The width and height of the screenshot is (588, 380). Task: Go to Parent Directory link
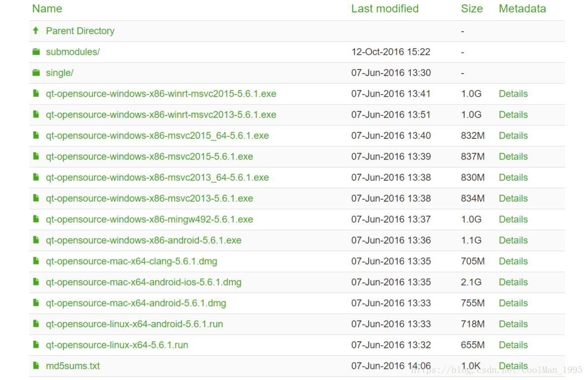point(80,31)
